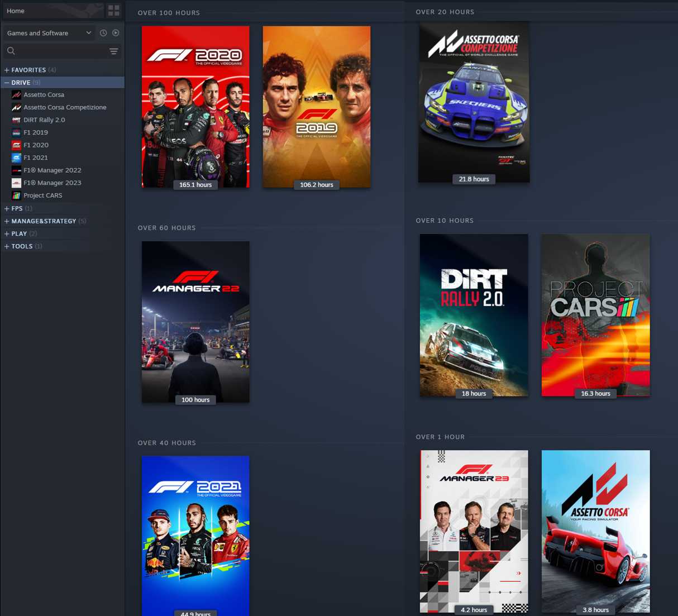The width and height of the screenshot is (678, 616).
Task: Open the DiRT Rally 2.0 cover art
Action: point(474,316)
